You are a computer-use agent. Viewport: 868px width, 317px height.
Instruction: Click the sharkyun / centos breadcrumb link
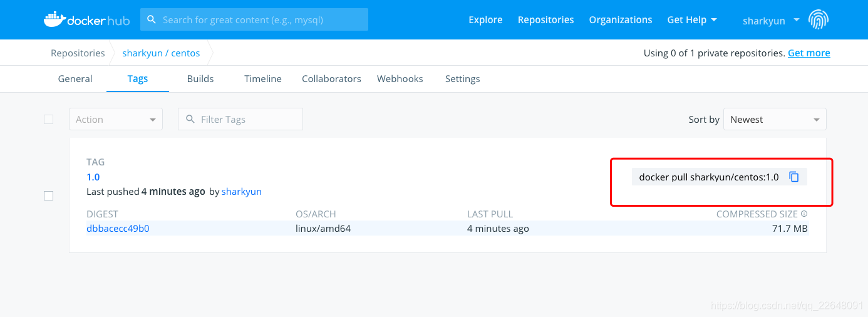161,53
